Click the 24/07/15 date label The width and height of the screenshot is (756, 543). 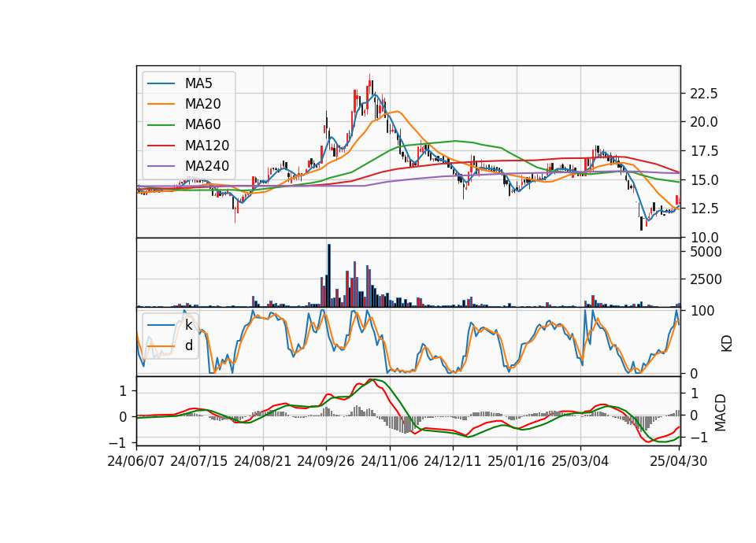[x=199, y=461]
